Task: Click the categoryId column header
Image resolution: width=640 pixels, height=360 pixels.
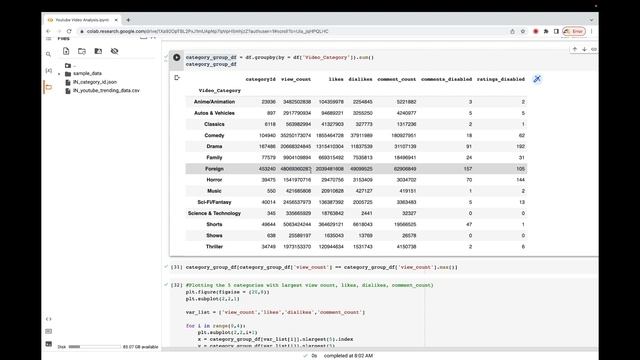Action: (260, 79)
